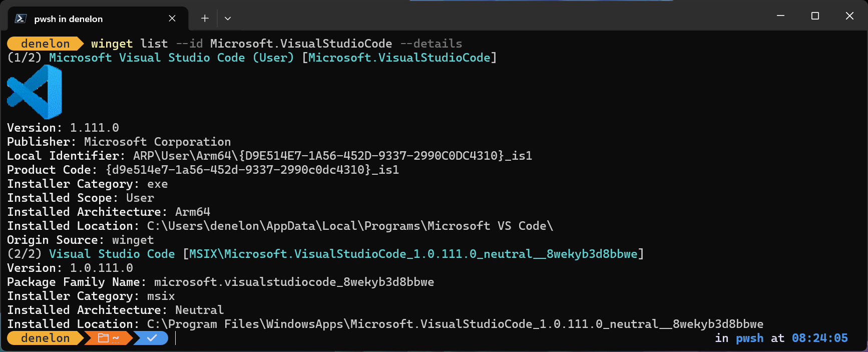Click the 'Product Code' line
The height and width of the screenshot is (352, 868).
pyautogui.click(x=203, y=170)
